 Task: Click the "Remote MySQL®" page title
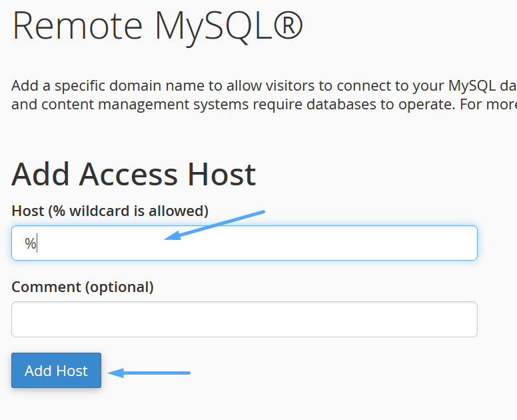click(157, 26)
